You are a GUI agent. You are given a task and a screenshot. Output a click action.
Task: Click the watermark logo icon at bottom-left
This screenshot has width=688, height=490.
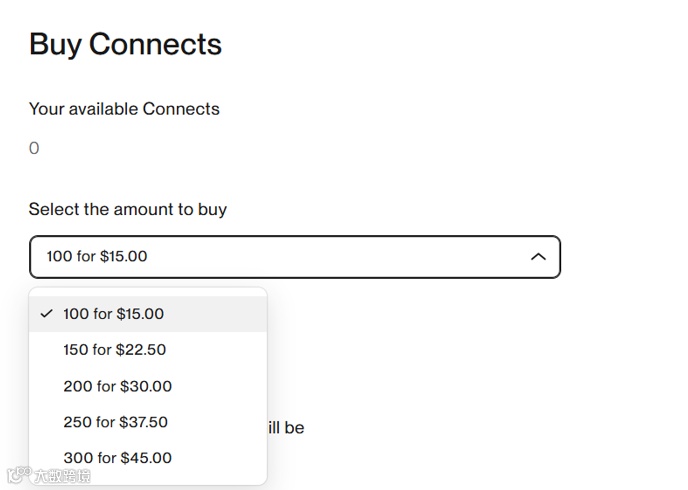tap(17, 477)
